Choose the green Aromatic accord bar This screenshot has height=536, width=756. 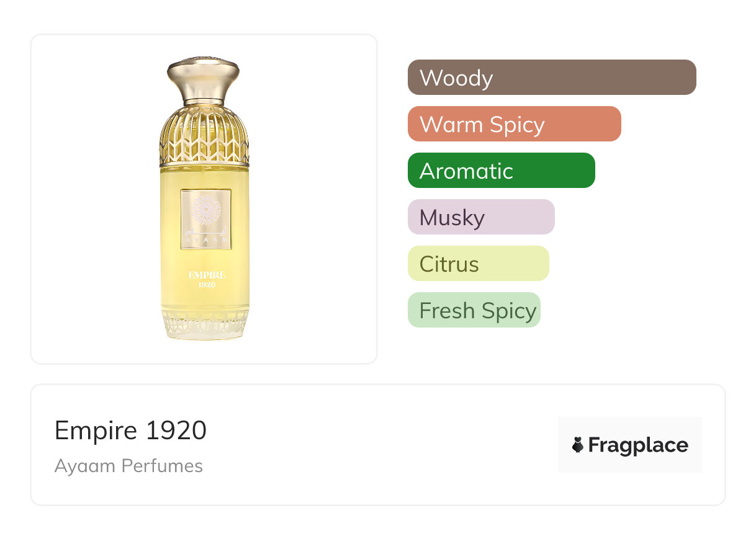point(501,171)
